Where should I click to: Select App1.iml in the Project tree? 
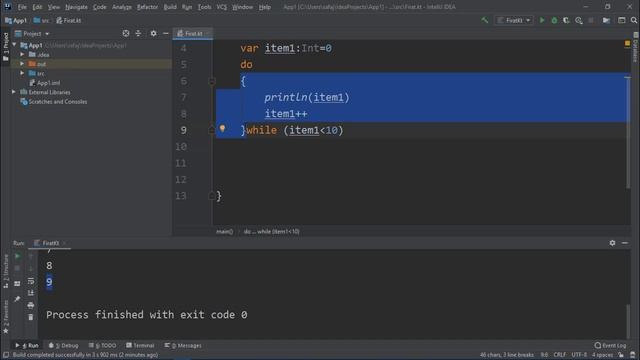[45, 83]
